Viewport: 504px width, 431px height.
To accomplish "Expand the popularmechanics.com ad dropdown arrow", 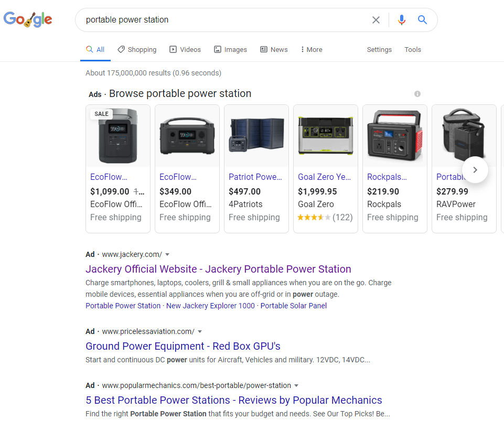I will 296,386.
